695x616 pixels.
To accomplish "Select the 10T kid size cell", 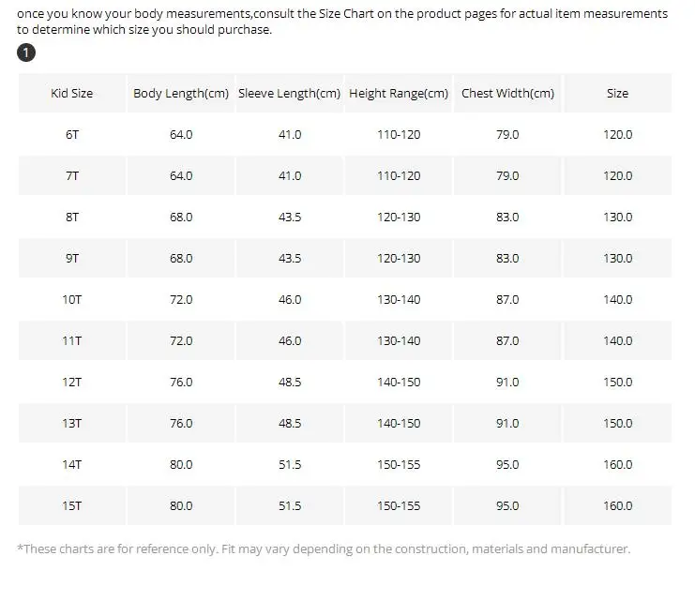I will (x=72, y=299).
